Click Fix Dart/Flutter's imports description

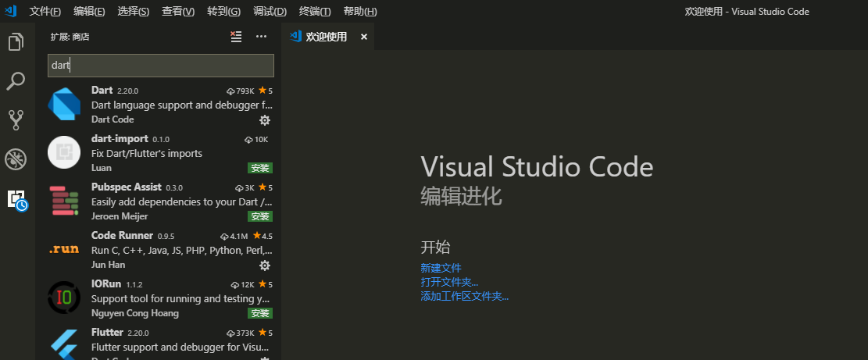[147, 153]
